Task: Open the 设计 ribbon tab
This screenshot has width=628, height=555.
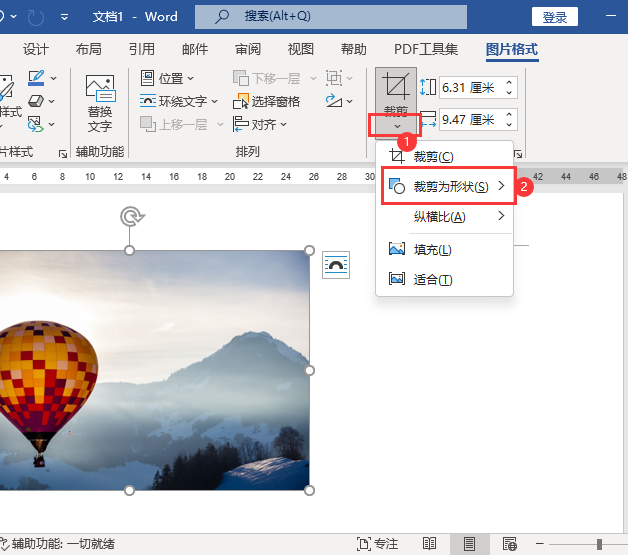Action: tap(36, 49)
